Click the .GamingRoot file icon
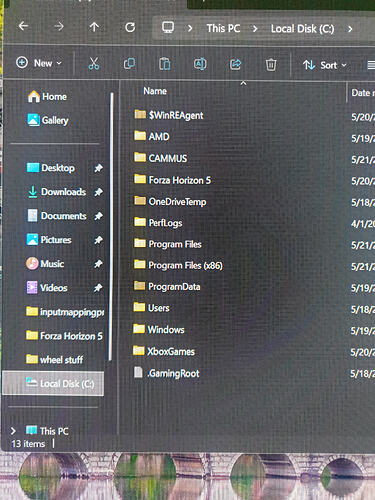375x500 pixels. 138,372
